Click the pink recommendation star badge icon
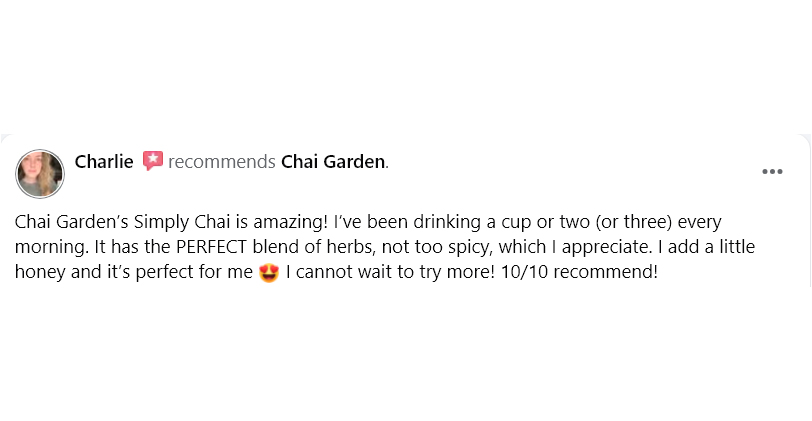Viewport: 812px width, 421px height. click(x=152, y=161)
